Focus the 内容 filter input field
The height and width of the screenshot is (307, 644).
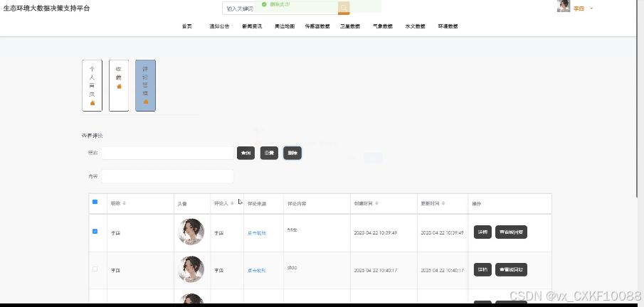coord(167,176)
